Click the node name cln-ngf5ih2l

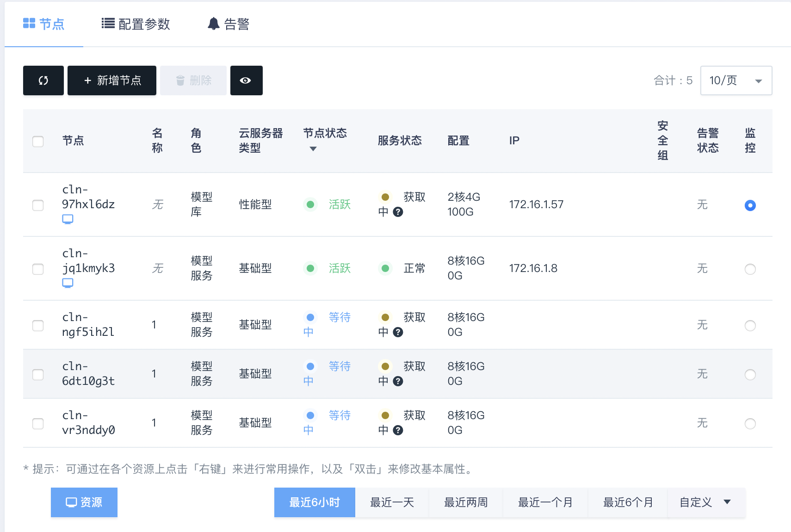88,325
